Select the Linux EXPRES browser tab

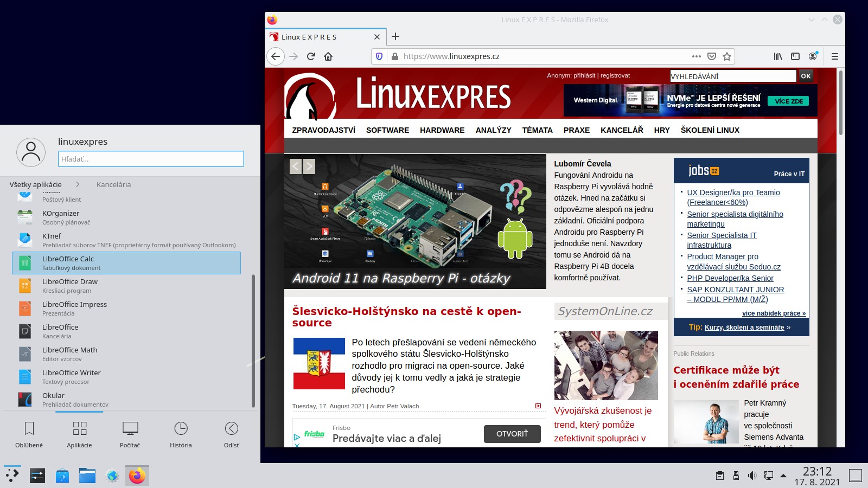(325, 37)
